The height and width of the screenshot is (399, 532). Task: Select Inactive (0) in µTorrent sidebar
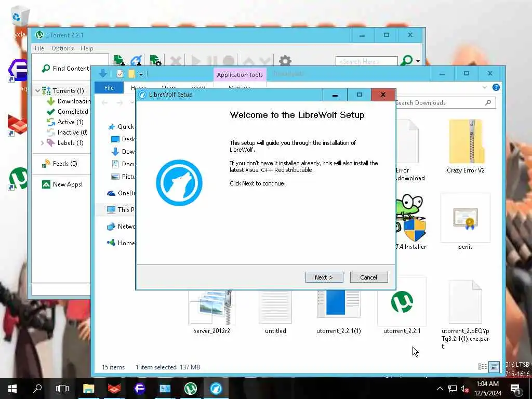point(67,132)
